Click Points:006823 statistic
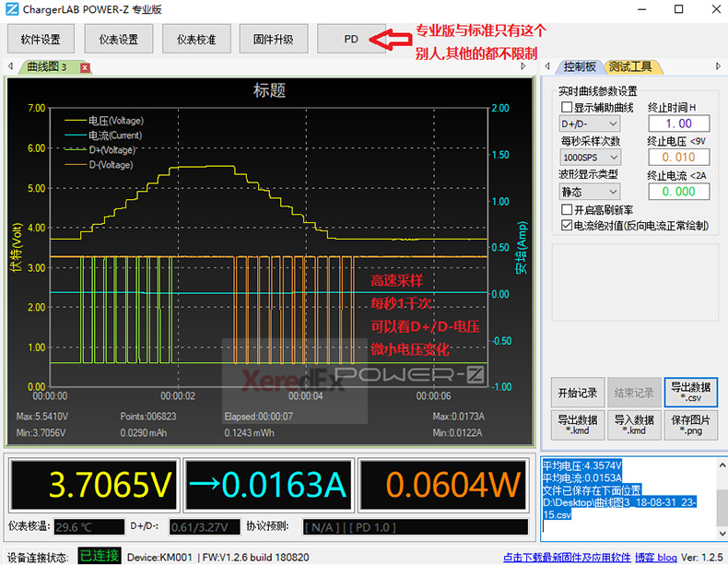728x565 pixels. point(148,417)
